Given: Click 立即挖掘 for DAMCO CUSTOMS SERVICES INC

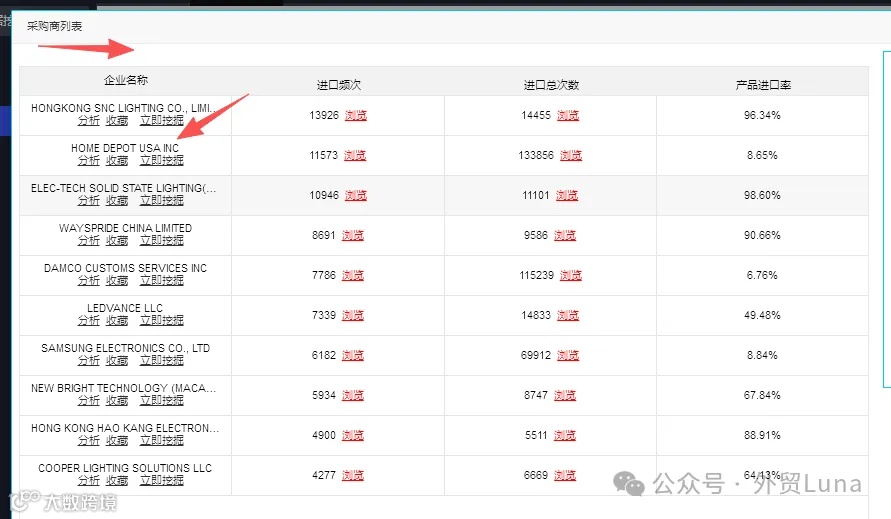Looking at the screenshot, I should (162, 280).
